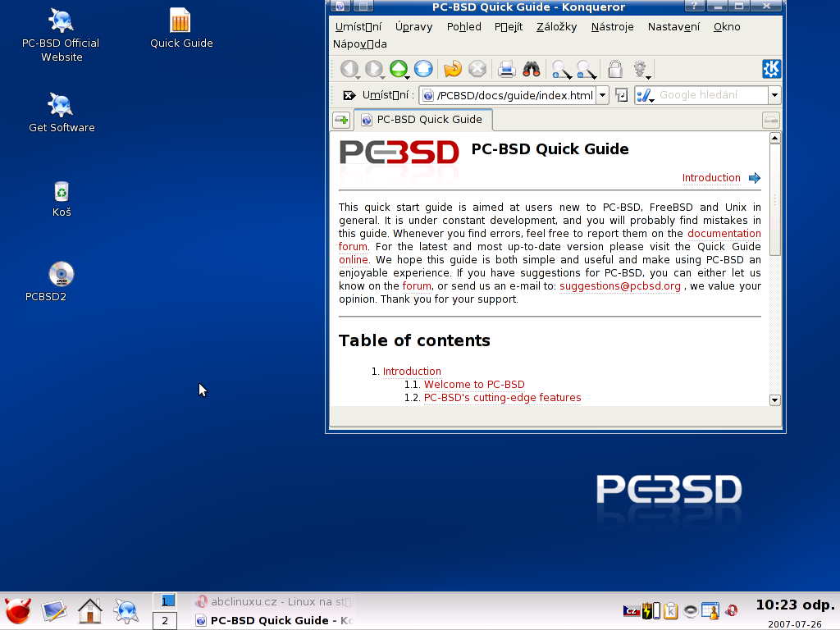Image resolution: width=840 pixels, height=630 pixels.
Task: Open the 'Welcome to PC-BSD' contents link
Action: click(x=474, y=385)
